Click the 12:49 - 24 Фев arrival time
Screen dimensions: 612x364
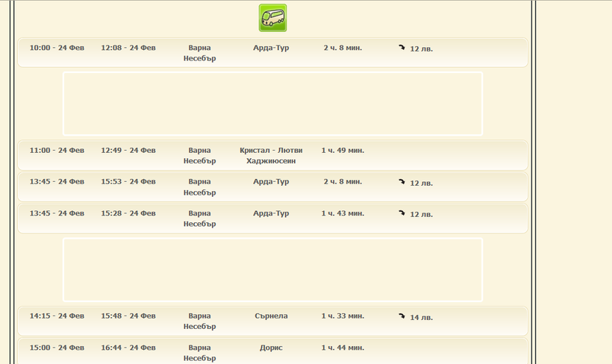coord(128,150)
